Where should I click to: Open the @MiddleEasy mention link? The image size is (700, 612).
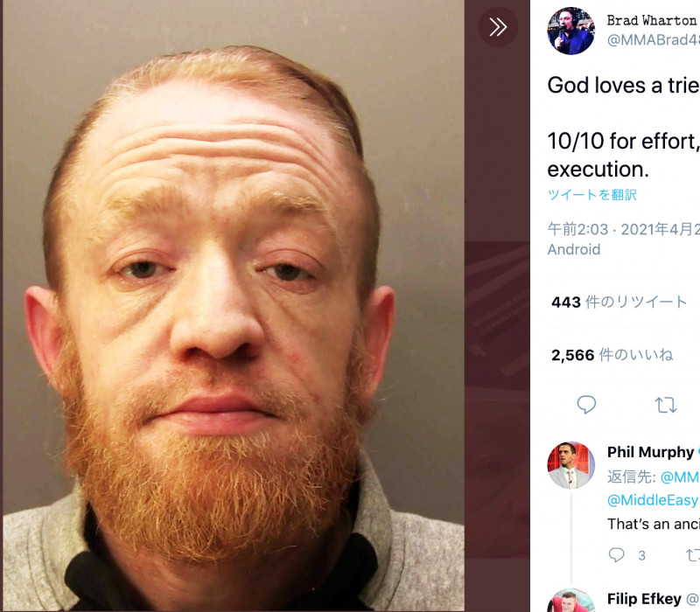point(653,500)
